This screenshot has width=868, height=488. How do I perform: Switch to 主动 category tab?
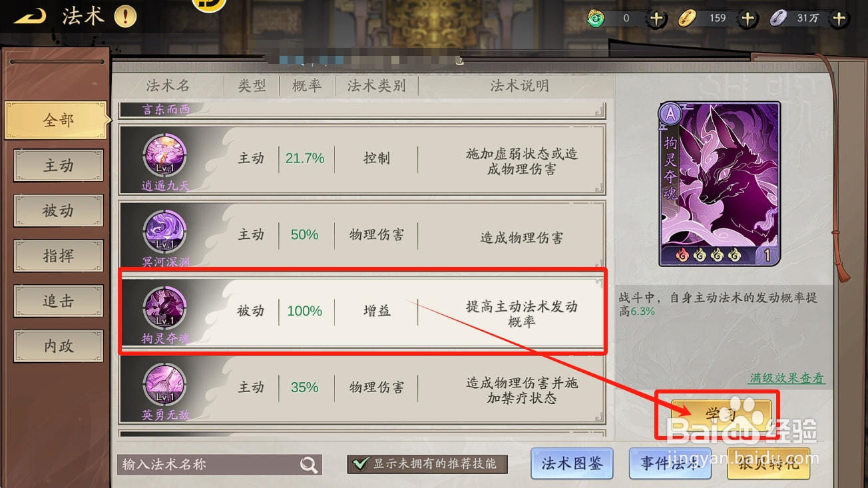(x=59, y=166)
